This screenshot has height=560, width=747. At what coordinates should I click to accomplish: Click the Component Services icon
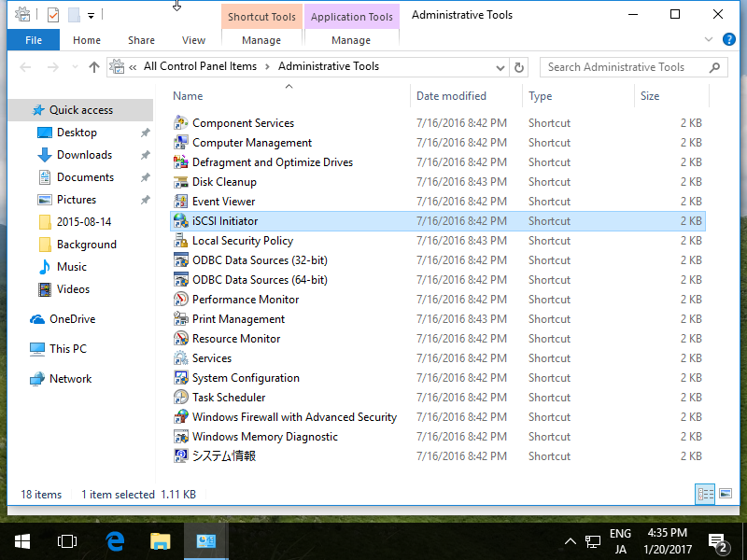[x=180, y=123]
